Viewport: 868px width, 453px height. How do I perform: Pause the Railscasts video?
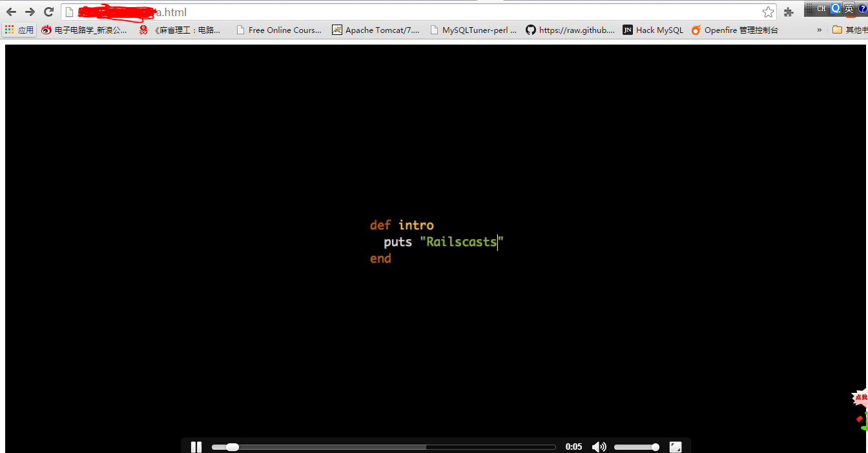click(196, 446)
